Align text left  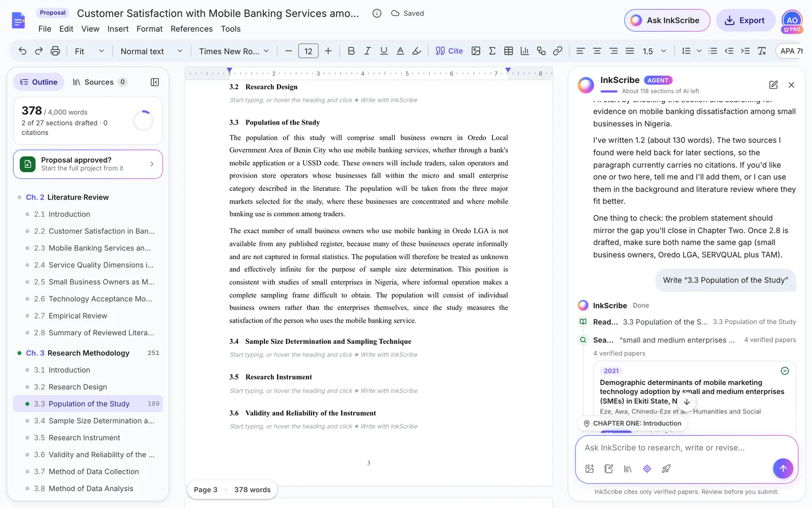581,51
